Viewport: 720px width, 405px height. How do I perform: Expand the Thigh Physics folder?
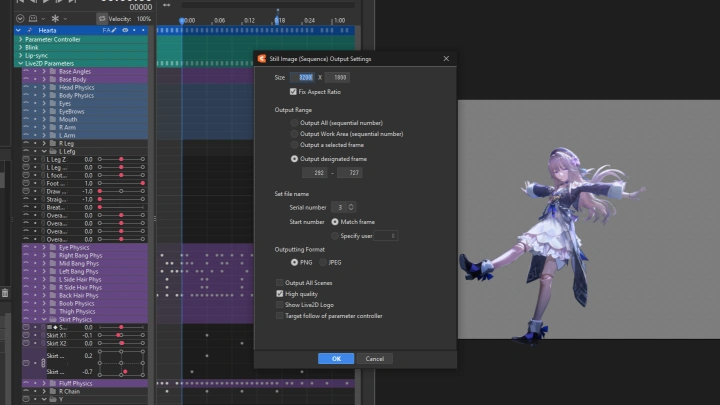coord(44,312)
